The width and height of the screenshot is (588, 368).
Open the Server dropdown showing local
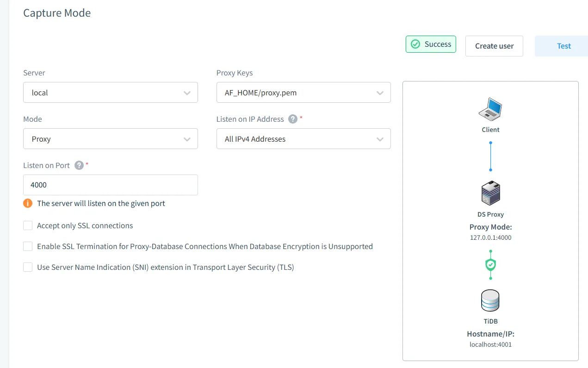click(x=110, y=93)
